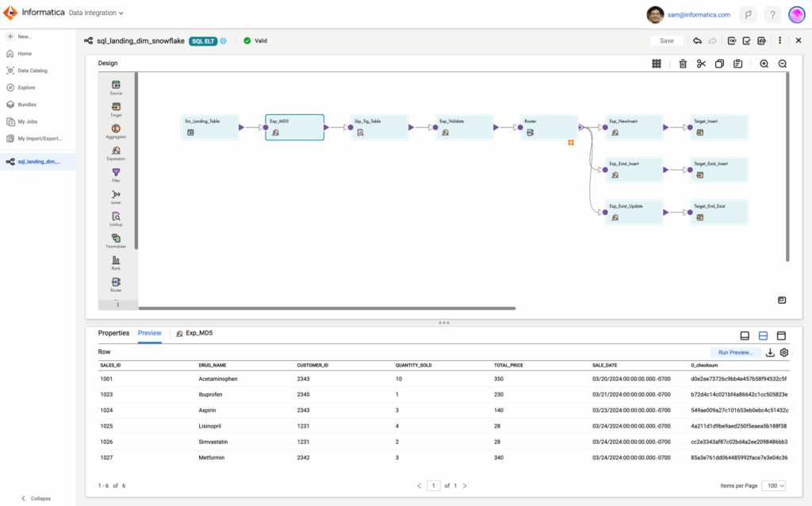Screen dimensions: 812x506
Task: Open preview settings gear
Action: [784, 352]
